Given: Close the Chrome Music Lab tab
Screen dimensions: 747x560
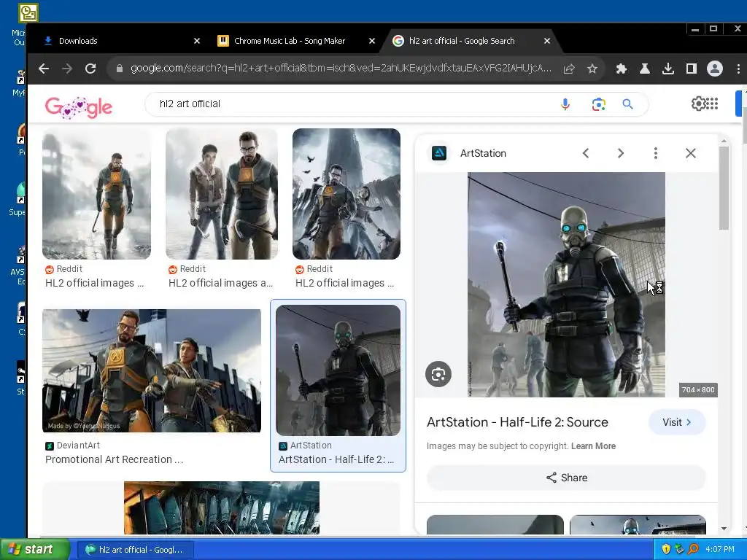Looking at the screenshot, I should [x=372, y=41].
